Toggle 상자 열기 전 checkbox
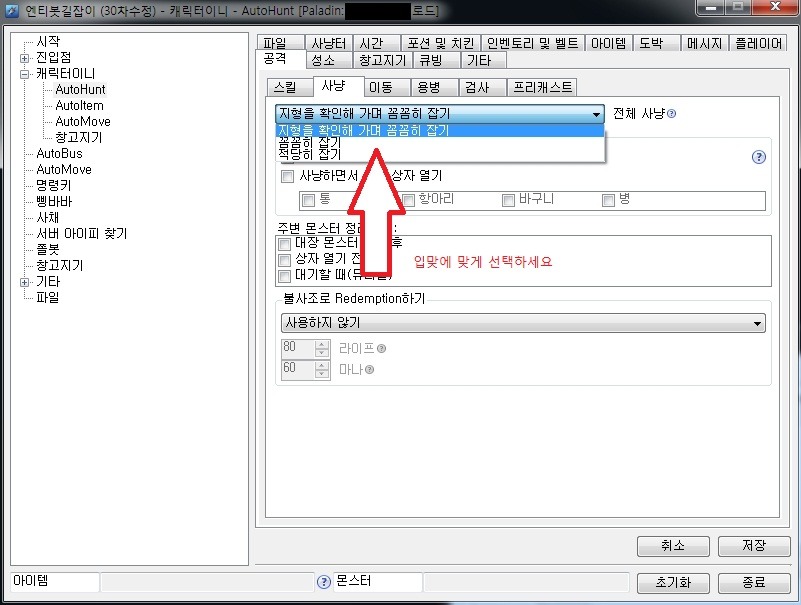The image size is (801, 605). coord(285,260)
